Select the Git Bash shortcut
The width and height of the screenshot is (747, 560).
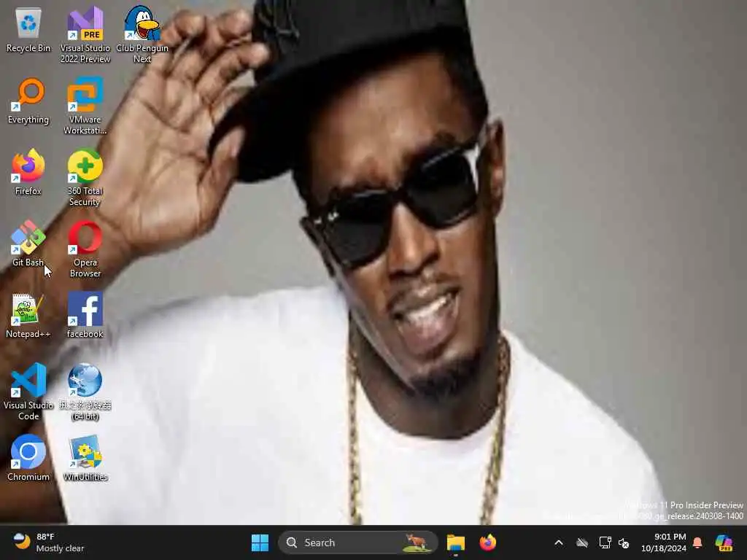pos(28,244)
